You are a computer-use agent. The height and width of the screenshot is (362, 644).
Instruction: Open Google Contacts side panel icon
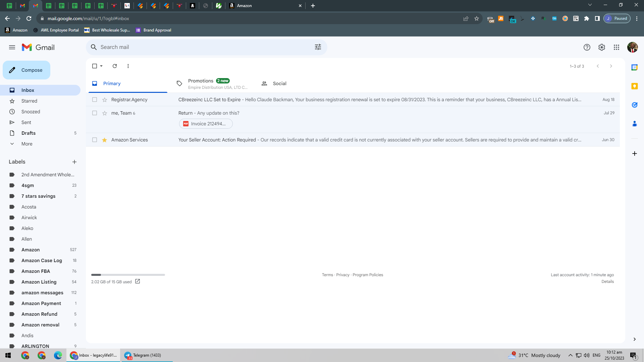point(635,124)
